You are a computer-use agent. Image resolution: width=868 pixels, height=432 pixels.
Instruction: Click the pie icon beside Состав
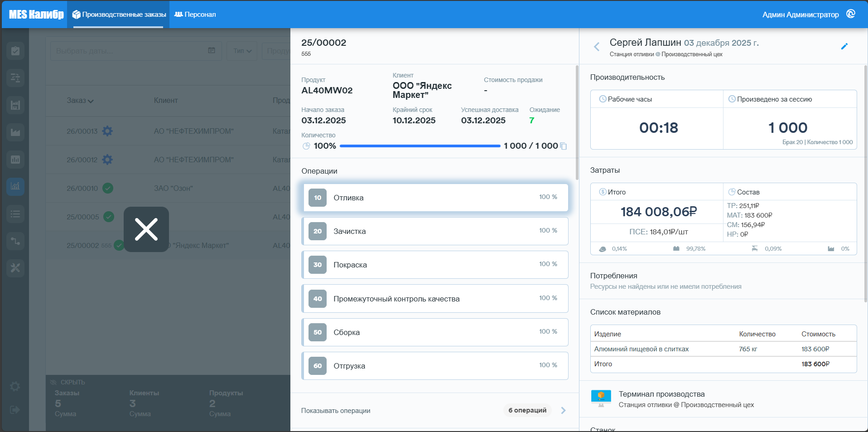point(732,192)
